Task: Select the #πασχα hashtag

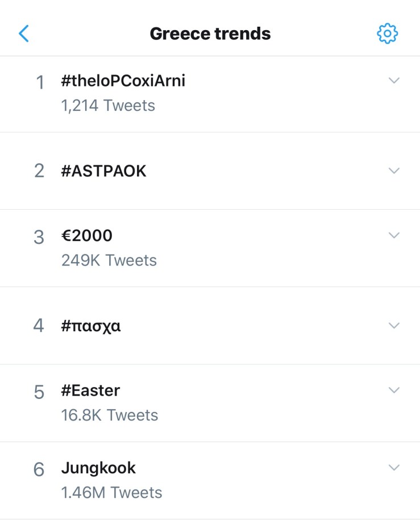Action: [x=91, y=326]
